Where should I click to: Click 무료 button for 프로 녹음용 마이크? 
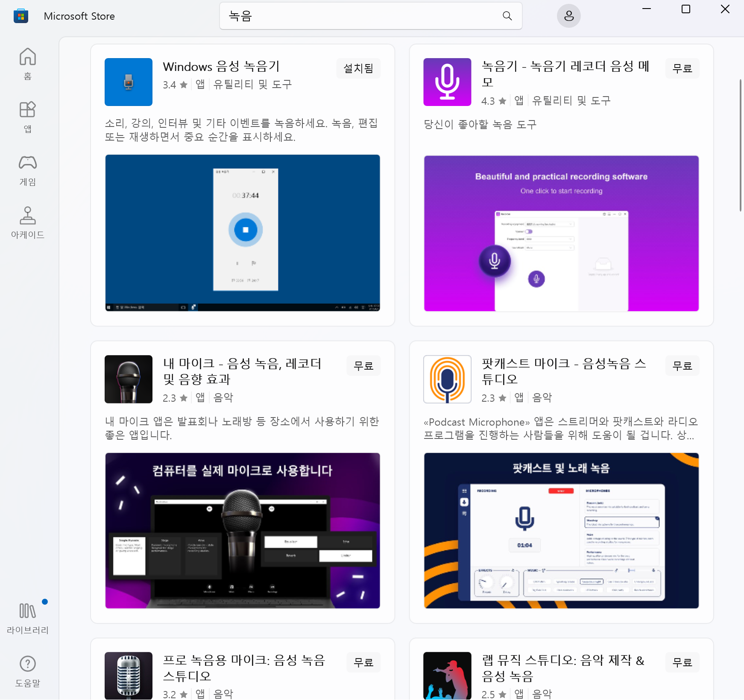(363, 662)
